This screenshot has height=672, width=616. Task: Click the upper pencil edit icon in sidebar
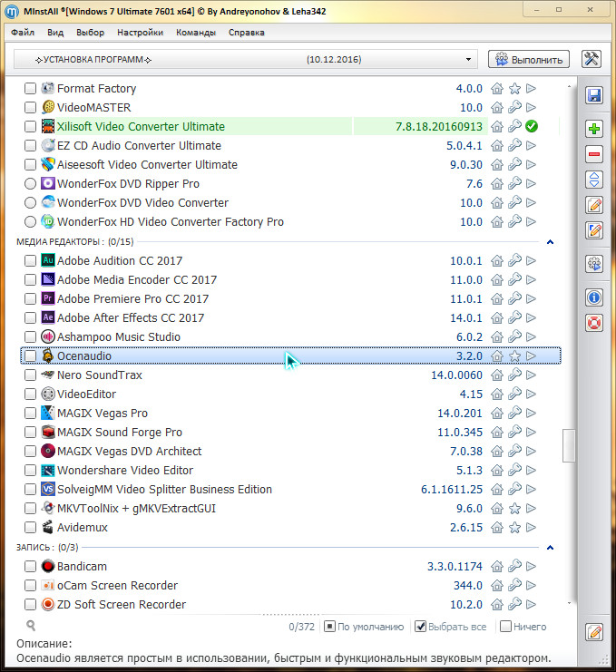click(x=594, y=205)
